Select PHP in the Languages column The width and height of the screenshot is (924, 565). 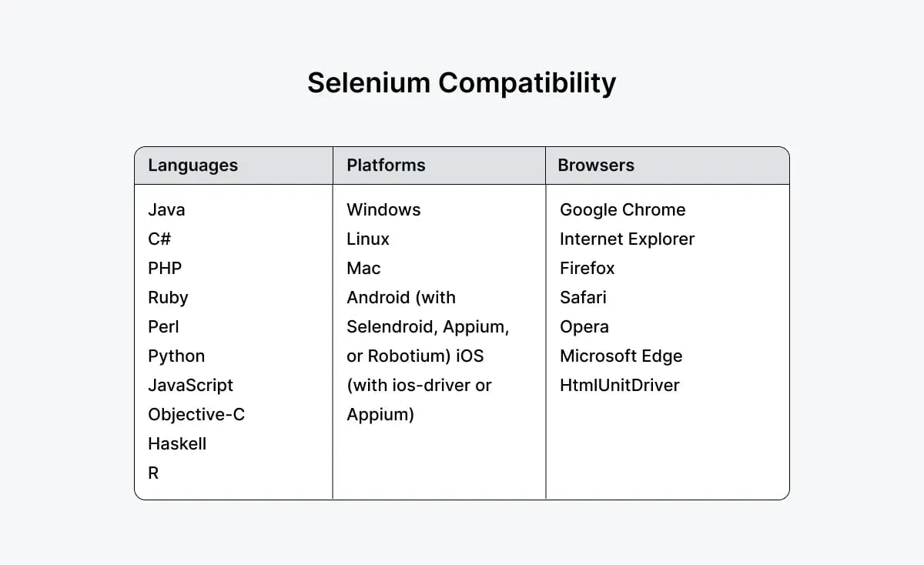[x=165, y=269]
